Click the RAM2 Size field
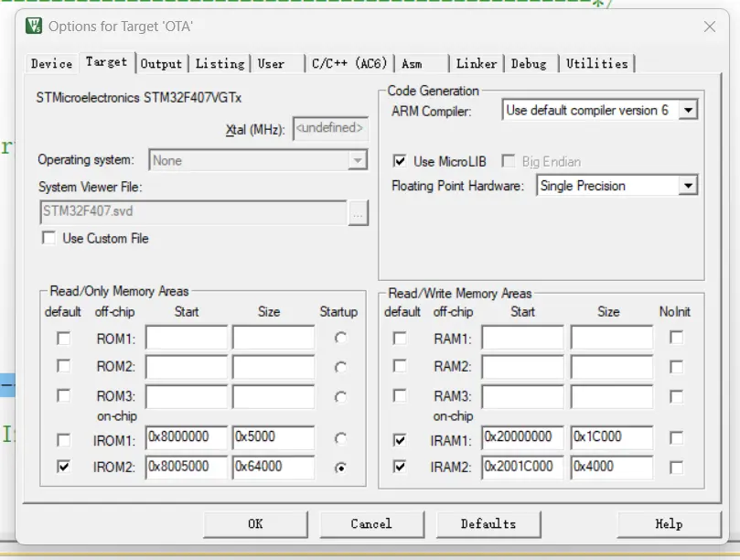Viewport: 740px width, 560px height. pyautogui.click(x=612, y=367)
